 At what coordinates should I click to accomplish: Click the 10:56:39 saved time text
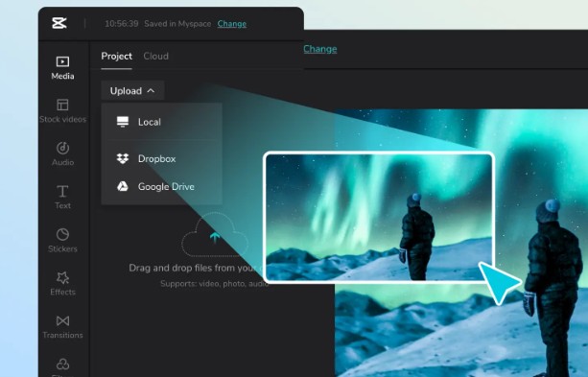point(122,24)
